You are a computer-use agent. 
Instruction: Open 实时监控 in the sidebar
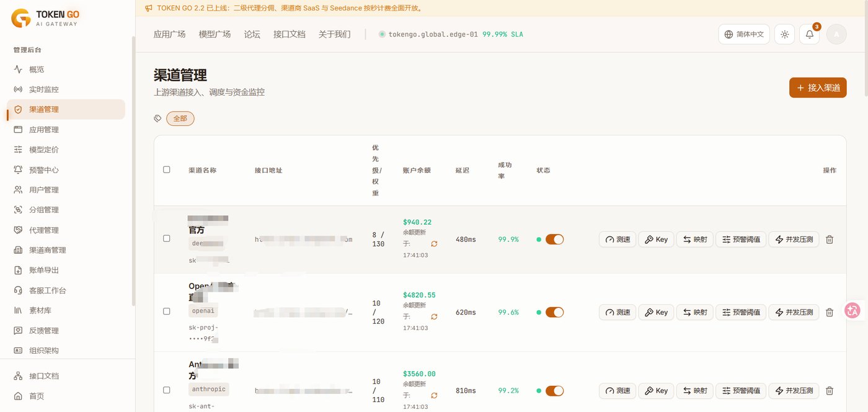(x=66, y=89)
